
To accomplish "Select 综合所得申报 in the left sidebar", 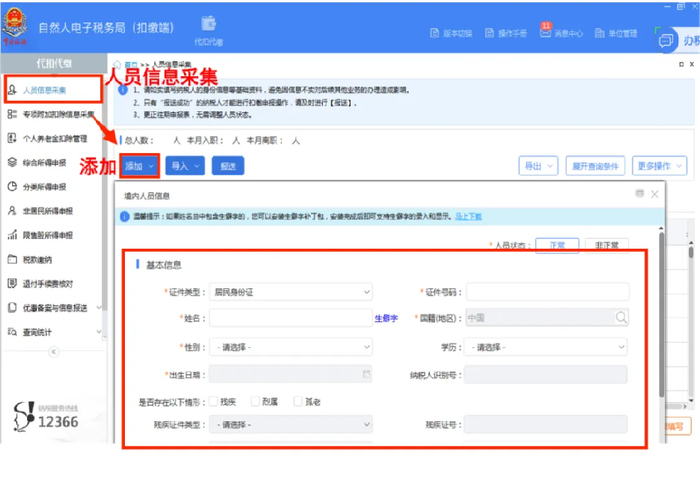I will 45,163.
